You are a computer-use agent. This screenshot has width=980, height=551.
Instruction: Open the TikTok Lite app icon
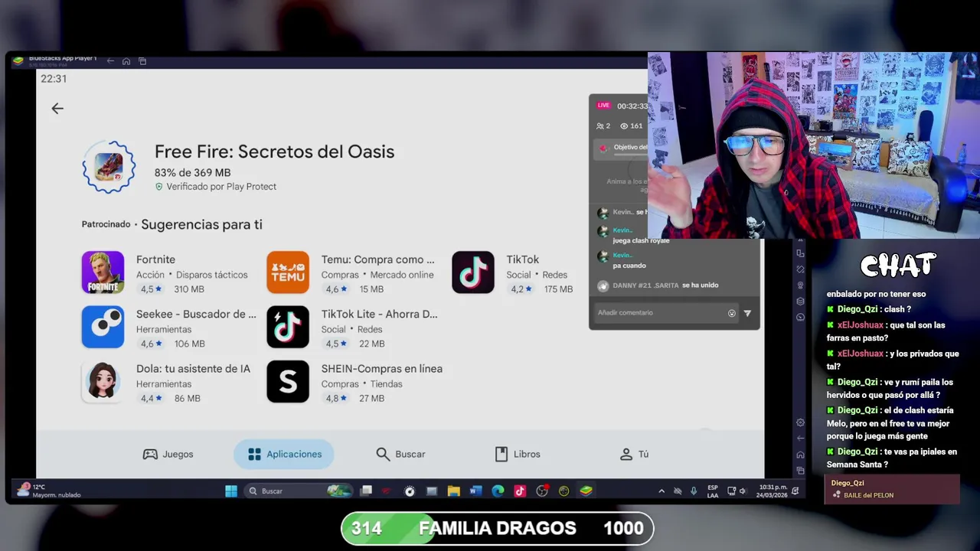pos(288,327)
